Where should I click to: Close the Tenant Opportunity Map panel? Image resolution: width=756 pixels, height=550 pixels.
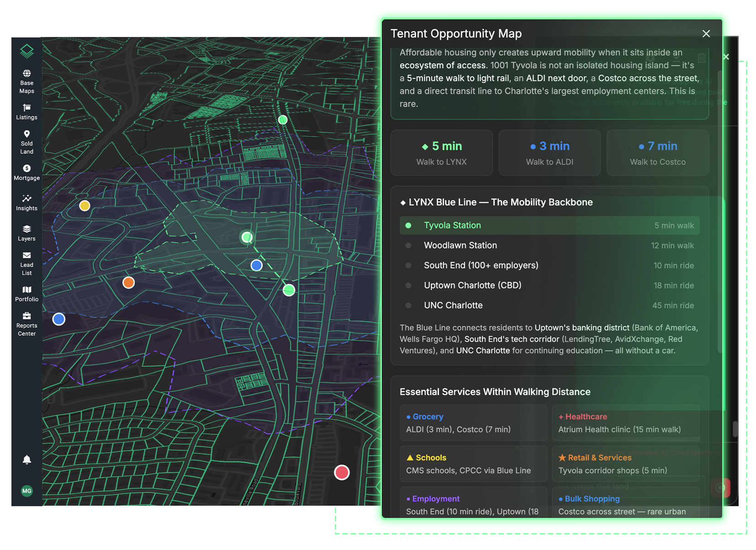point(706,34)
